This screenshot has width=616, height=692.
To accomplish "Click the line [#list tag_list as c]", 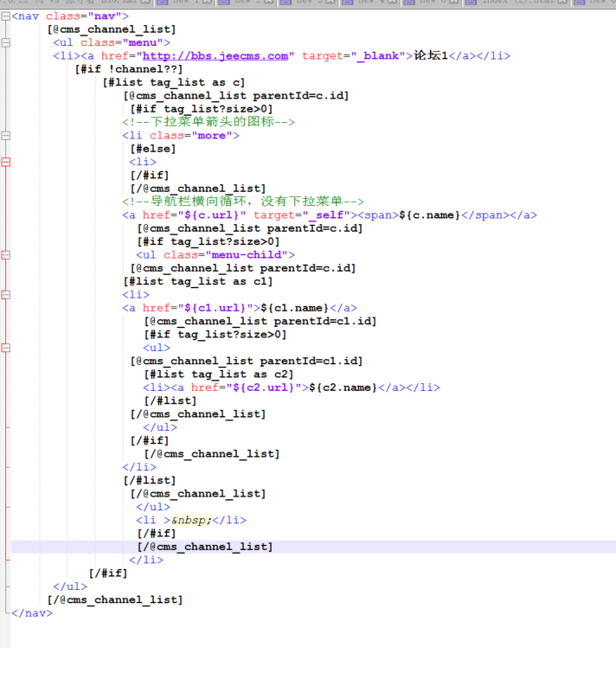I will pos(174,82).
